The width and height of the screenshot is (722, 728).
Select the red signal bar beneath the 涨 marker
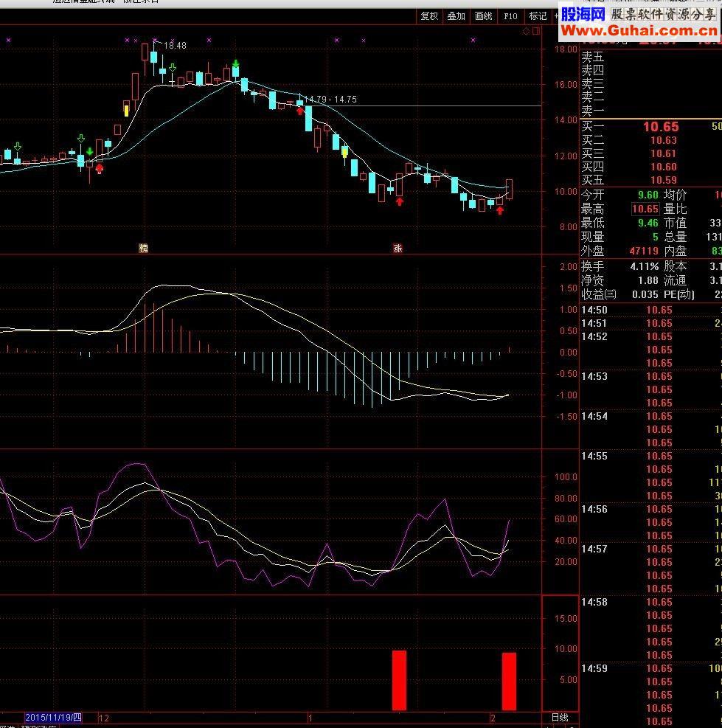click(x=399, y=680)
